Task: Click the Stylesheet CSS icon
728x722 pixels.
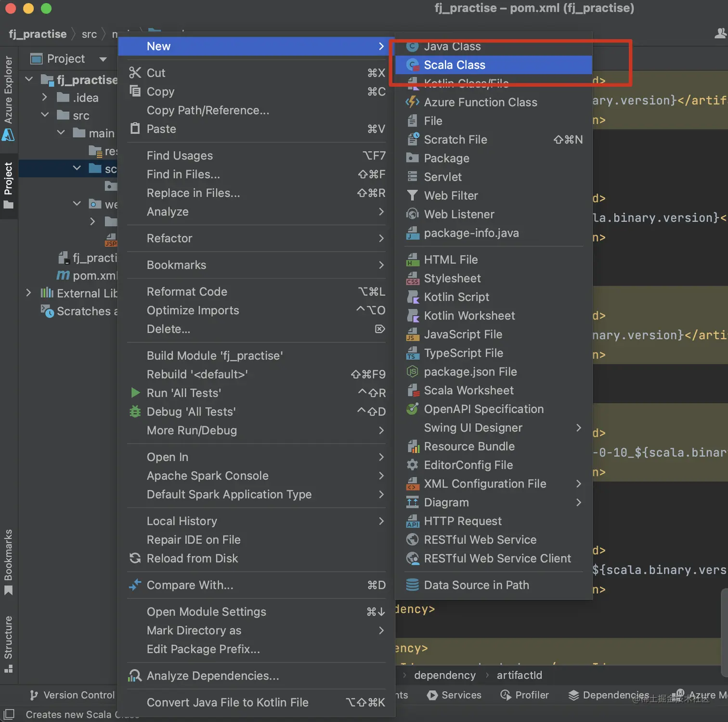Action: click(413, 278)
